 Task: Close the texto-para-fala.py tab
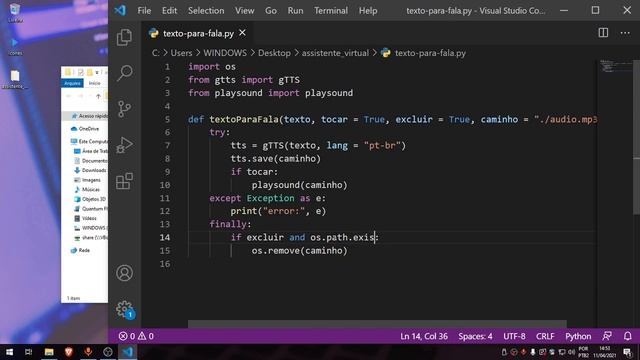point(242,33)
